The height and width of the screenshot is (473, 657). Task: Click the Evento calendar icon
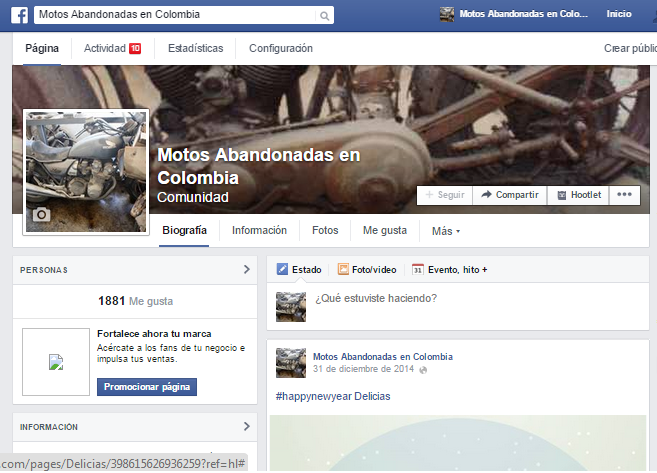pos(418,269)
